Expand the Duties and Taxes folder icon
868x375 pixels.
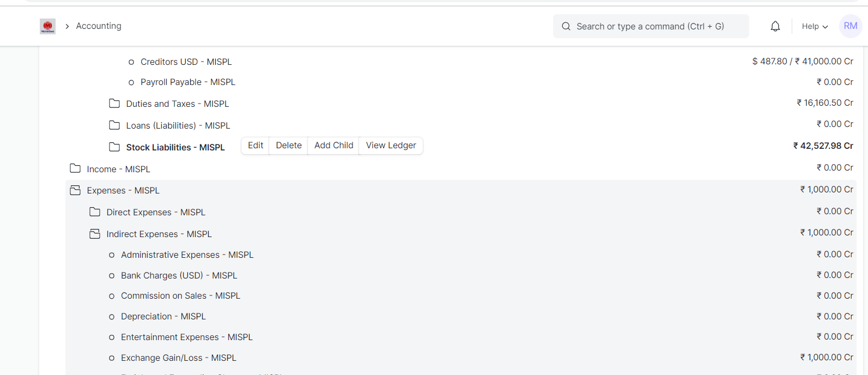pyautogui.click(x=114, y=104)
